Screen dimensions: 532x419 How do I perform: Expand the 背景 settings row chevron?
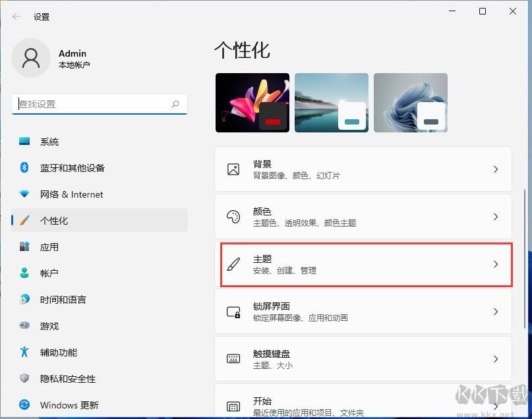pos(496,169)
